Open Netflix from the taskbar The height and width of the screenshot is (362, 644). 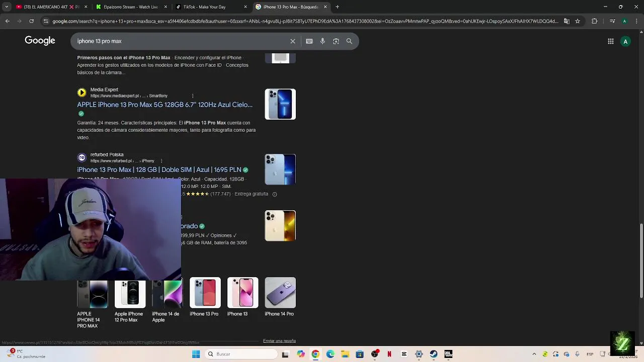[x=389, y=354]
